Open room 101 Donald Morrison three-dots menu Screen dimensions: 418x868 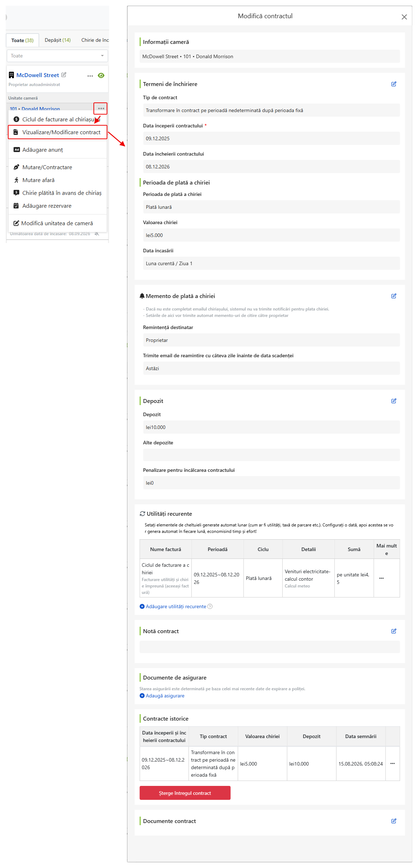pos(101,108)
